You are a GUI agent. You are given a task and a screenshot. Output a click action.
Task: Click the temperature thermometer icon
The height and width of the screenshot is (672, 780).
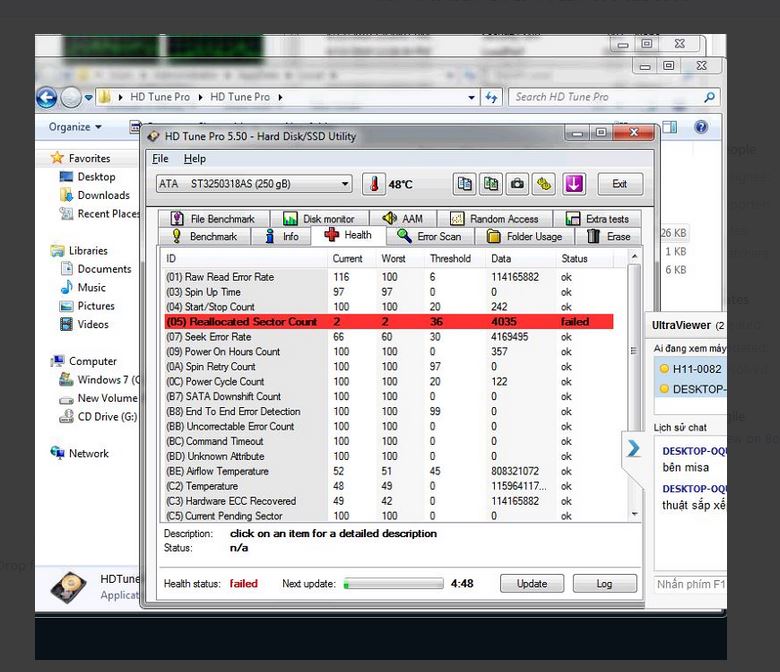(374, 184)
